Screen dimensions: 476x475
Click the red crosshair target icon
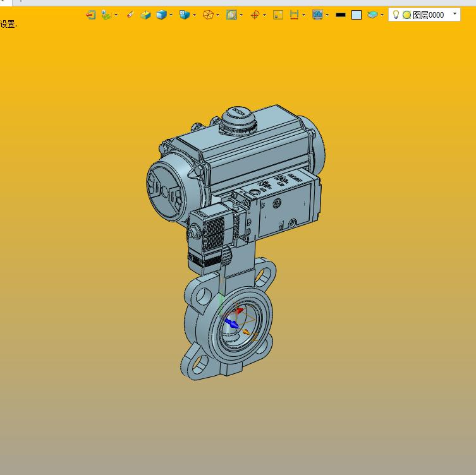(255, 15)
